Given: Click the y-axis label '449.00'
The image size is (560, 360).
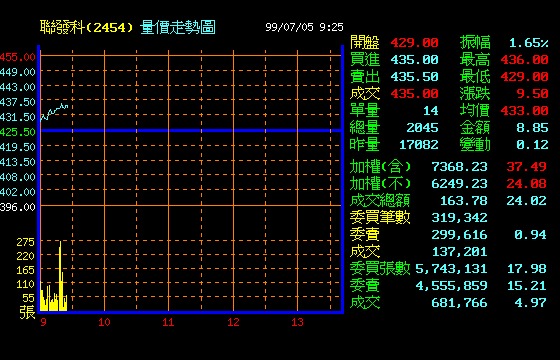Looking at the screenshot, I should [18, 72].
